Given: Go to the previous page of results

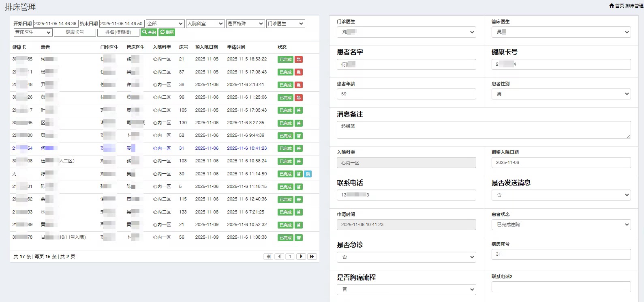Looking at the screenshot, I should 279,257.
